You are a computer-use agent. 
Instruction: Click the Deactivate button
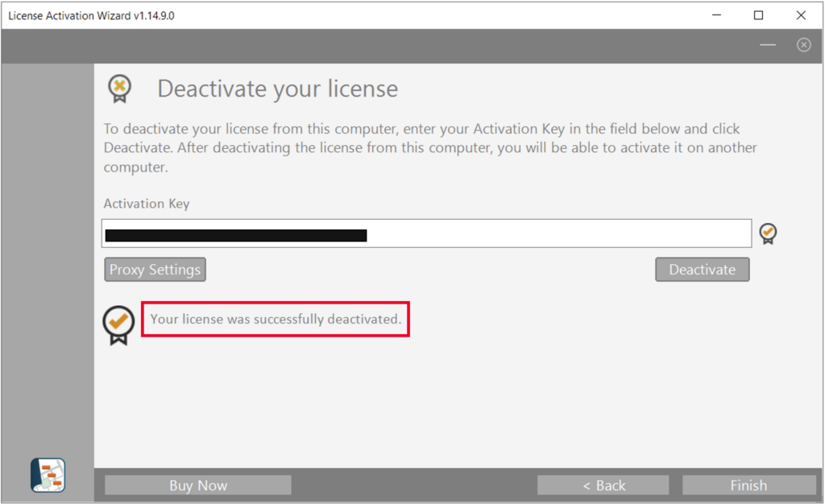pos(702,270)
